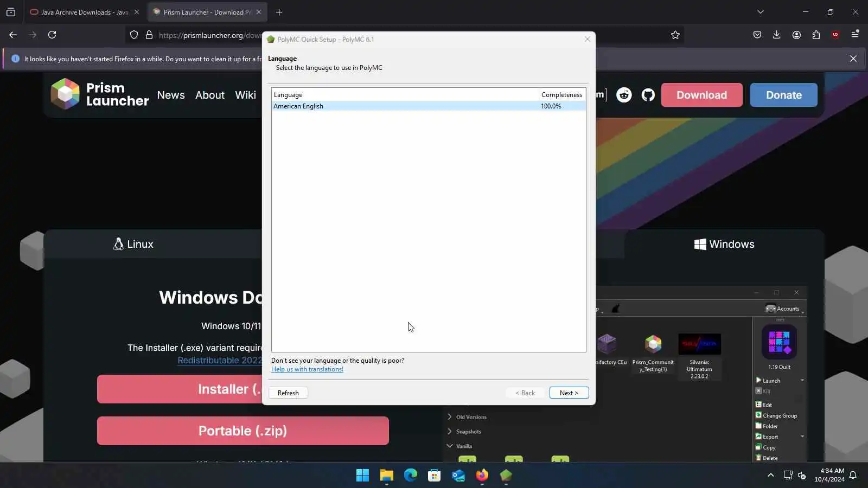This screenshot has width=868, height=488.
Task: Open Firefox downloads panel icon
Action: point(777,35)
